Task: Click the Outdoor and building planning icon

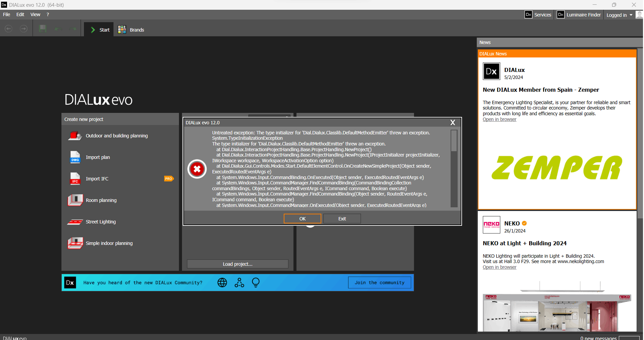Action: (75, 136)
